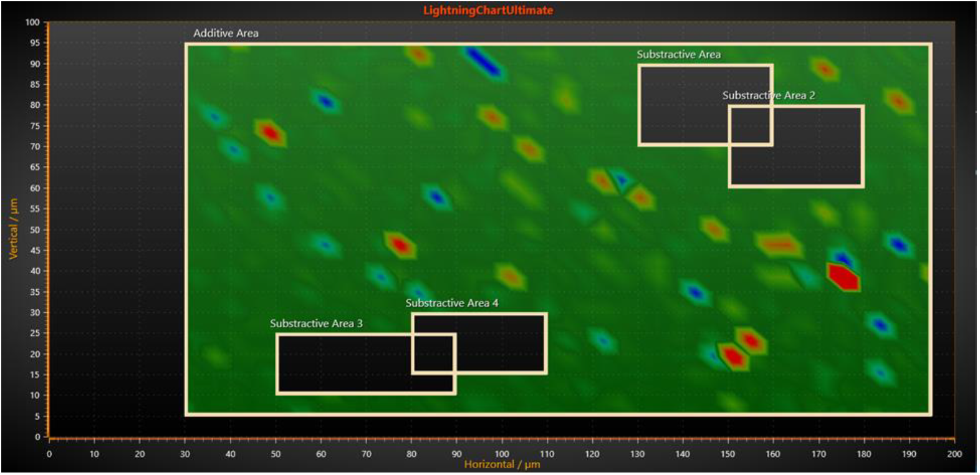The image size is (980, 475).
Task: Click the red hotspot below the Additive Area label
Action: click(x=270, y=132)
